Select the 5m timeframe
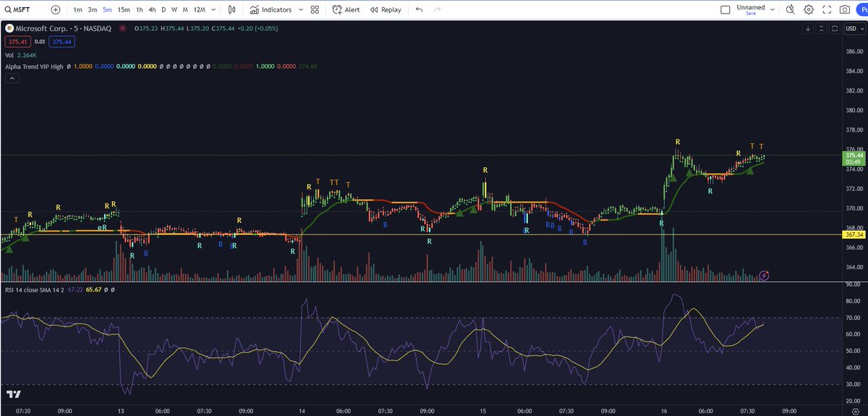 (x=107, y=10)
